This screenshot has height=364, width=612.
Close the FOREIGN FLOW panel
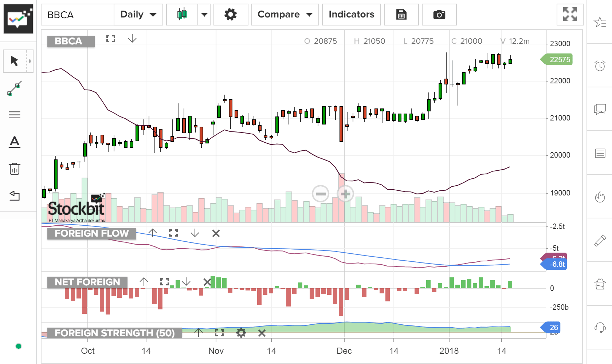pyautogui.click(x=216, y=233)
